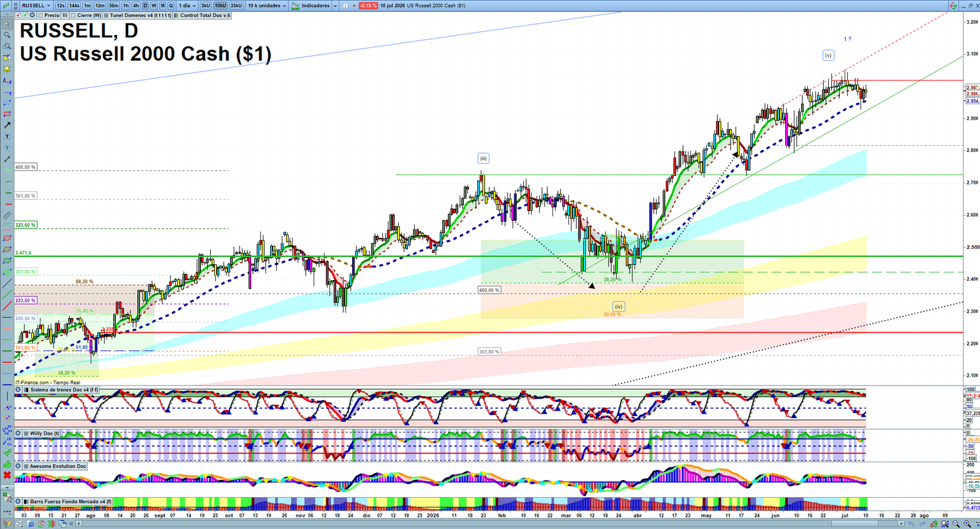Click the green plus icon left of Precio
Screen dimensions: 980x529
(25, 15)
